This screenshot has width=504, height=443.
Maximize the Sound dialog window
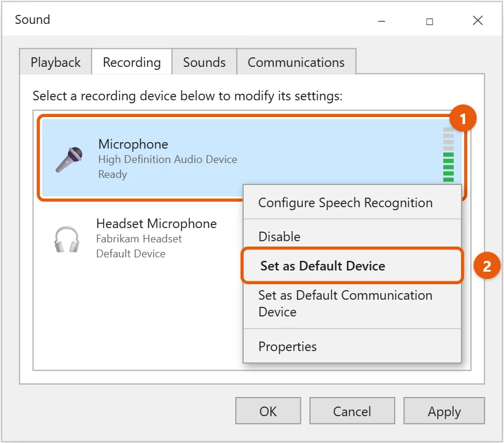(x=429, y=21)
